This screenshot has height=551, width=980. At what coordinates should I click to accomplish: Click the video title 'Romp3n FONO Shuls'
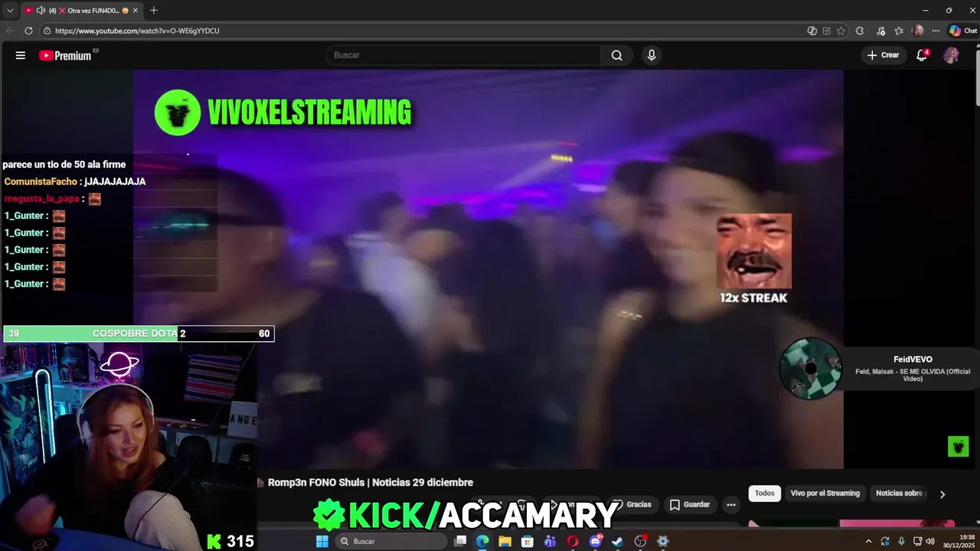(x=371, y=482)
